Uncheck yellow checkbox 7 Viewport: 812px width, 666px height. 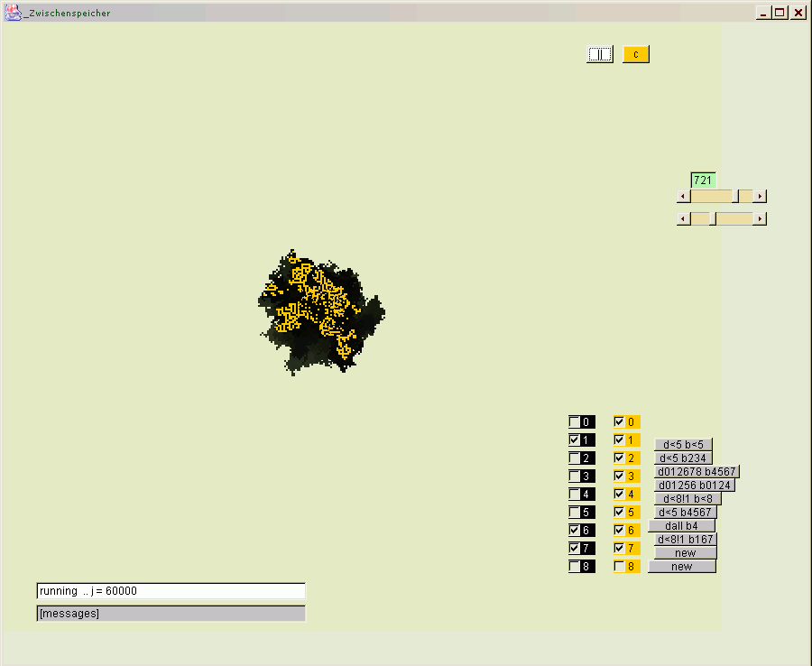pyautogui.click(x=619, y=548)
